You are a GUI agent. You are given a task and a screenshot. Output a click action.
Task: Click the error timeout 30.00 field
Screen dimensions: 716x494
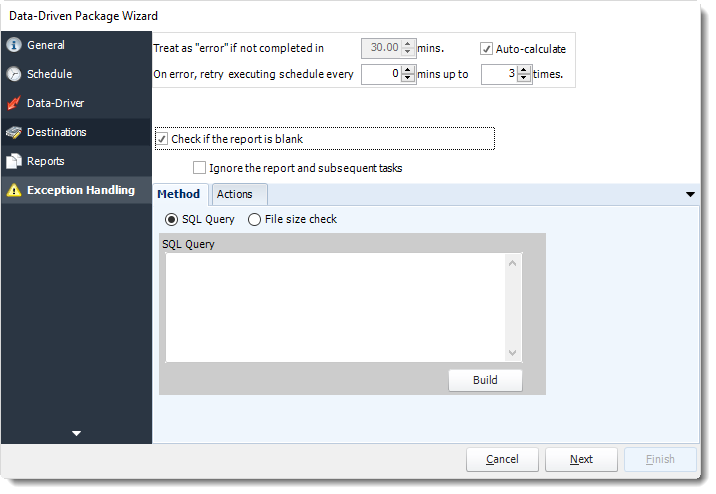tap(382, 48)
